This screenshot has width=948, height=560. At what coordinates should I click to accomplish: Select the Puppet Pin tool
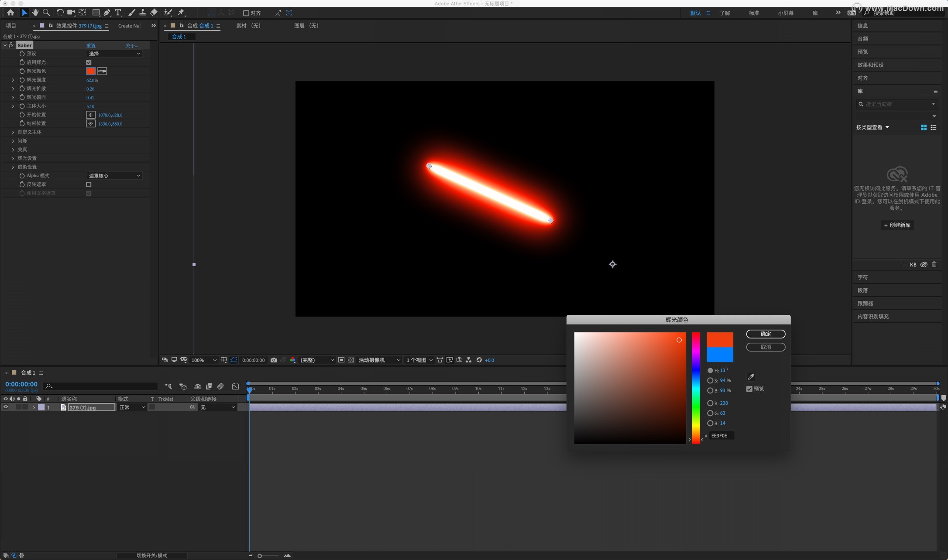click(x=181, y=13)
